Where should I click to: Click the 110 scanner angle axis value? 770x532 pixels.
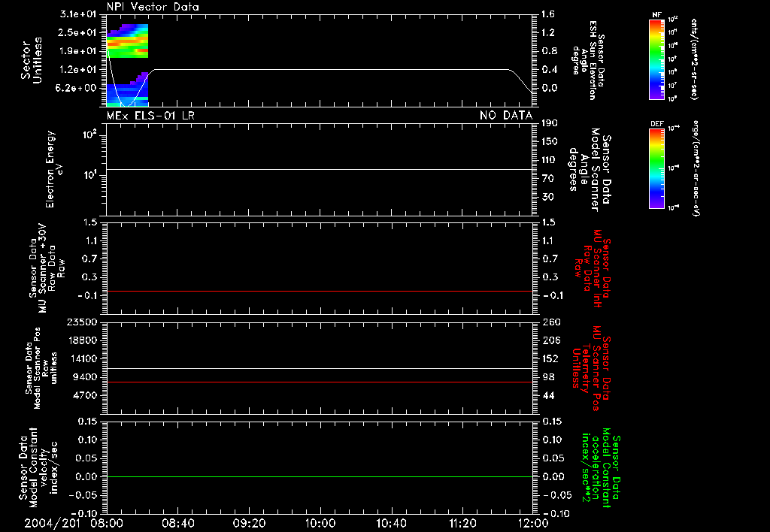550,160
